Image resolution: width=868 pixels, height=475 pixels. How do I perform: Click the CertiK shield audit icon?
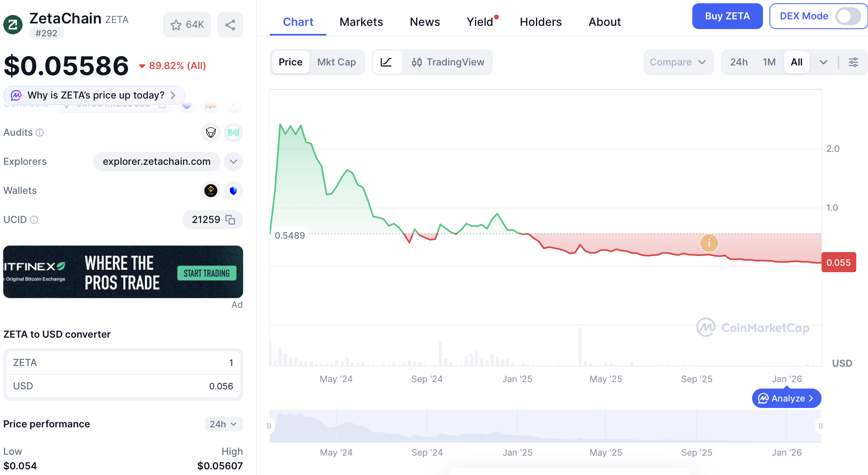tap(210, 132)
